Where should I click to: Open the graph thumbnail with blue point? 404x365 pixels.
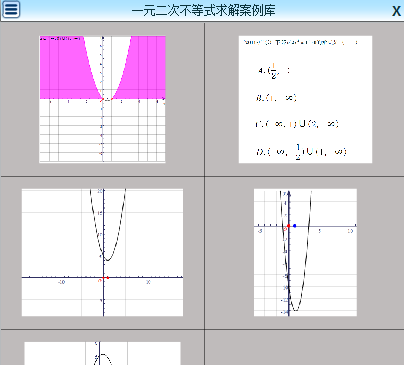pos(305,252)
